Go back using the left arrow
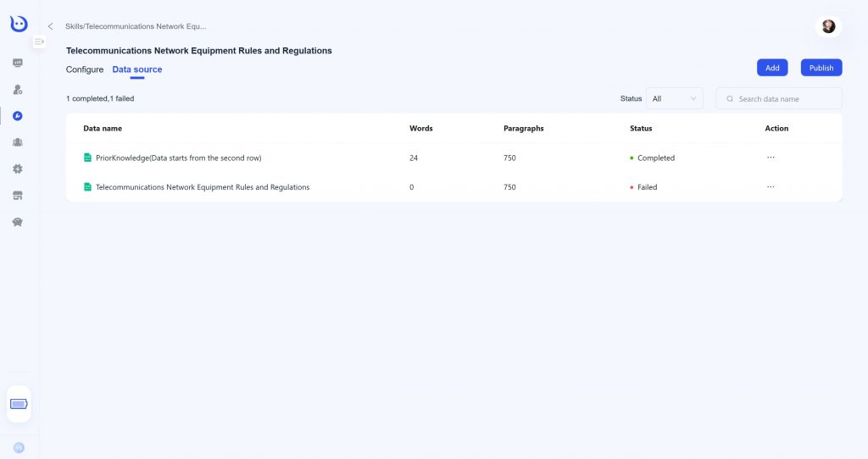 [x=50, y=26]
